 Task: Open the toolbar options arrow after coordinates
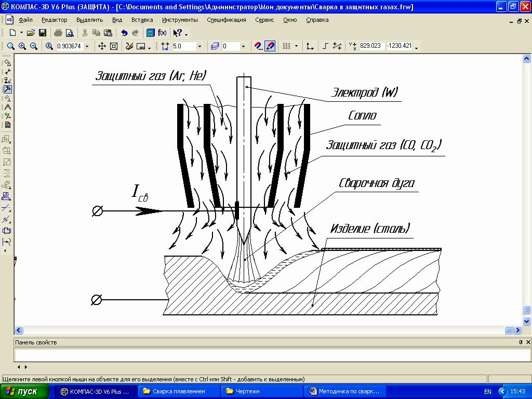(416, 47)
